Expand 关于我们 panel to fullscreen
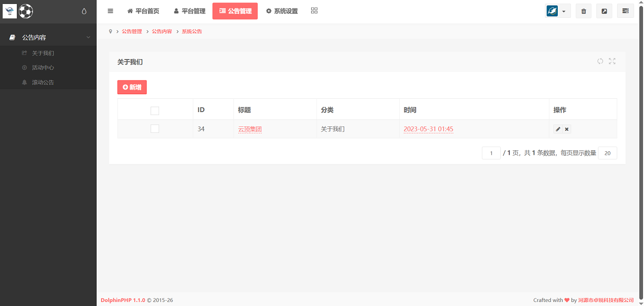644x306 pixels. [612, 61]
